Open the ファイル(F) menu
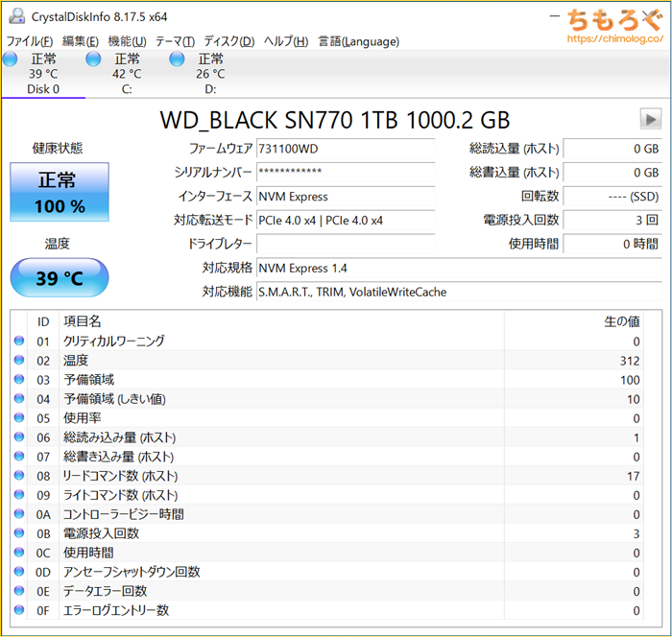This screenshot has width=672, height=637. pos(30,41)
